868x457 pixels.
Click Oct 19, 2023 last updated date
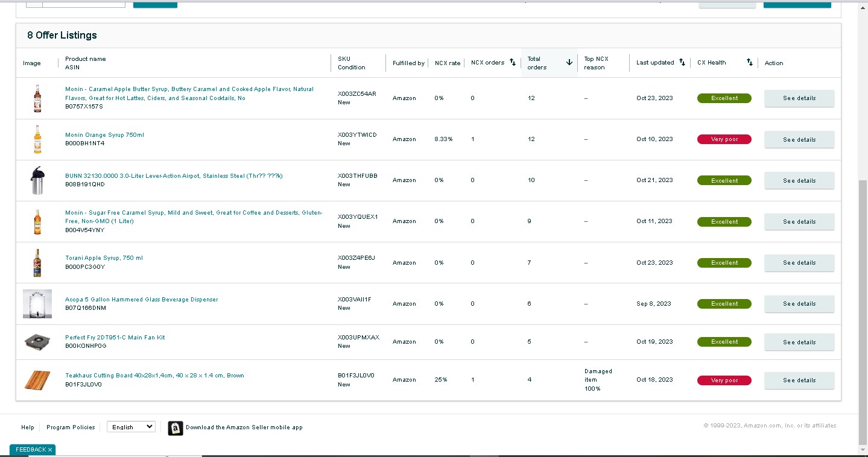point(654,342)
